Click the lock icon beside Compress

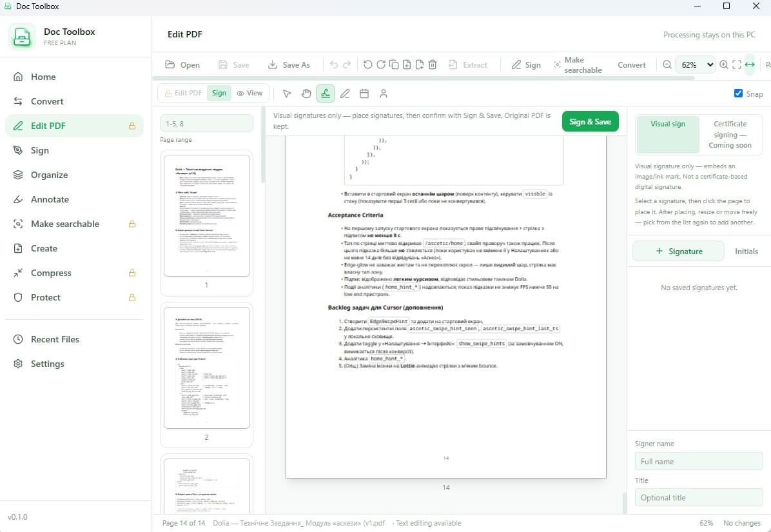[132, 273]
